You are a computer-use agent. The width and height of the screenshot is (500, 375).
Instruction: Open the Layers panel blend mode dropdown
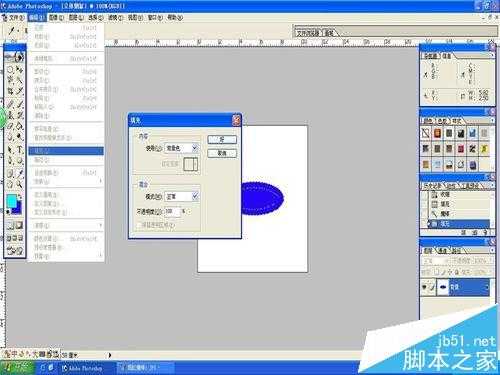click(434, 261)
